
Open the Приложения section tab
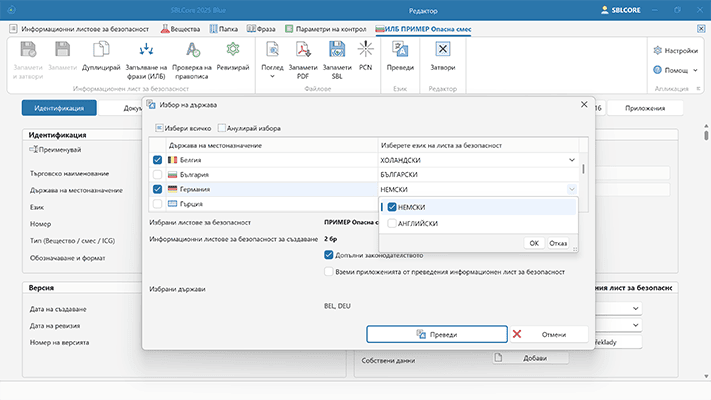tap(645, 108)
